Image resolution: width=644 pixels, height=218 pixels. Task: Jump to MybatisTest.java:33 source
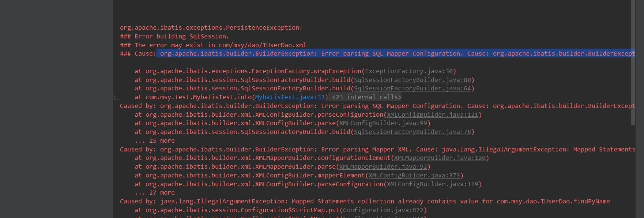click(290, 97)
